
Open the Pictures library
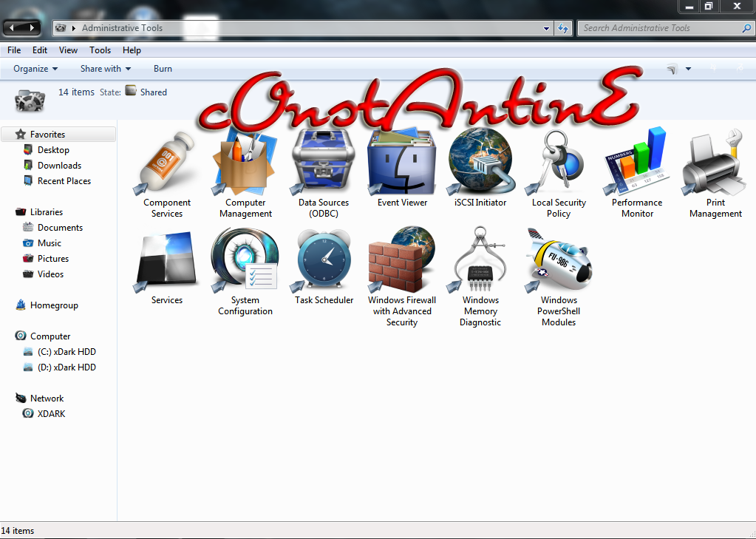click(53, 259)
